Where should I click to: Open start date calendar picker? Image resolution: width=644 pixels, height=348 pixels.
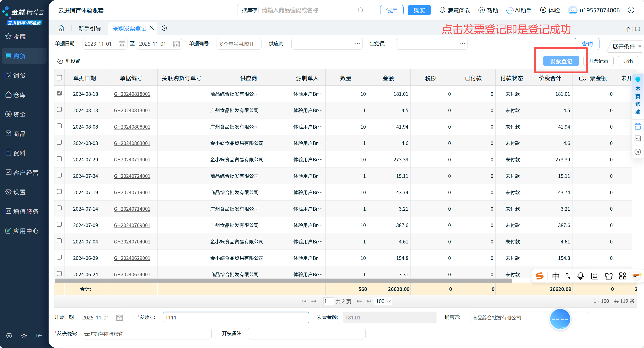coord(122,44)
